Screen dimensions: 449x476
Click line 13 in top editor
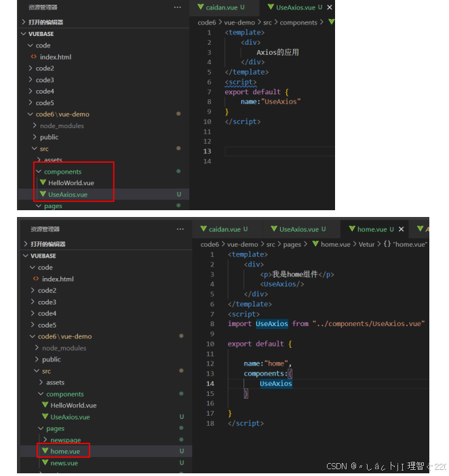pos(279,151)
